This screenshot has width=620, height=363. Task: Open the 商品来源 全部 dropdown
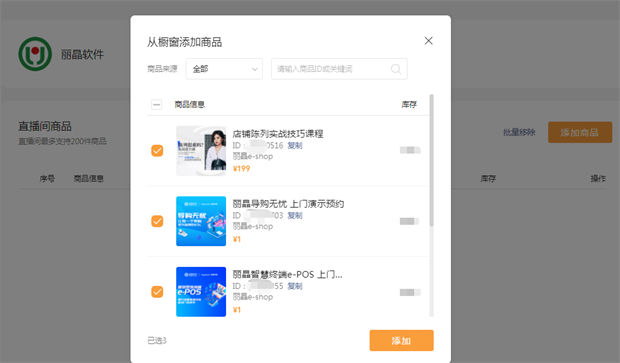click(x=224, y=69)
